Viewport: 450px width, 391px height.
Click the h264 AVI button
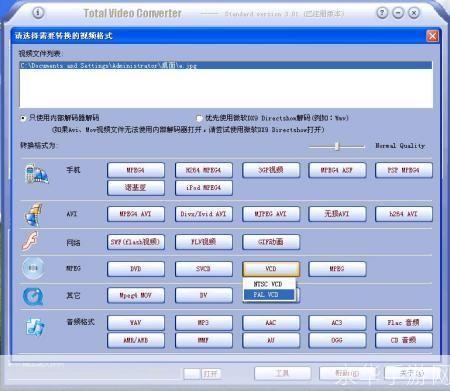coord(404,214)
